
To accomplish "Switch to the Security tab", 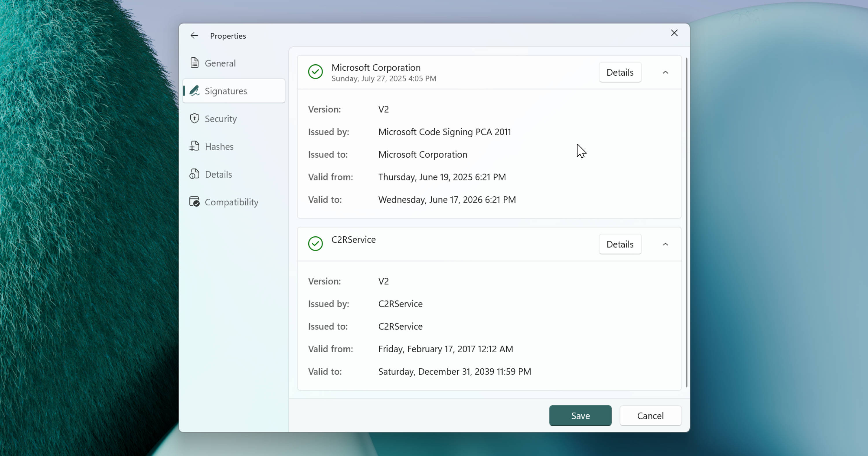I will coord(221,119).
